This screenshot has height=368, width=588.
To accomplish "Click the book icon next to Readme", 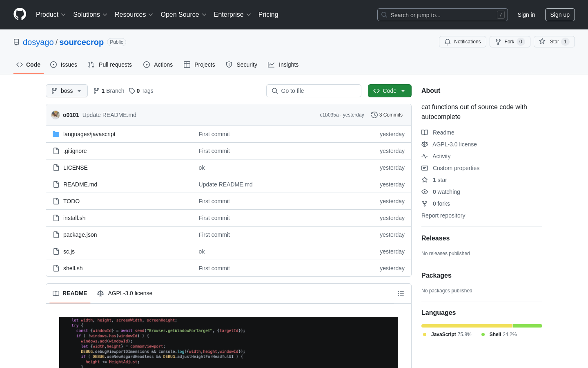I will click(425, 132).
